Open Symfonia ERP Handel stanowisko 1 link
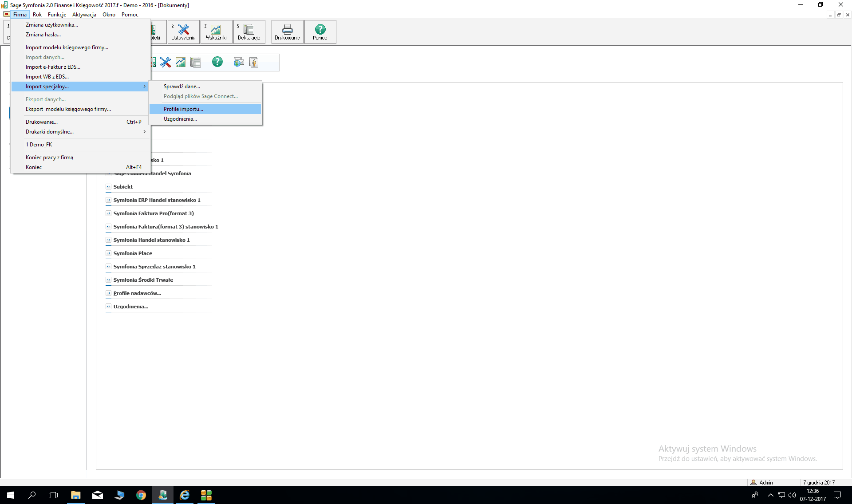The height and width of the screenshot is (504, 852). click(157, 200)
